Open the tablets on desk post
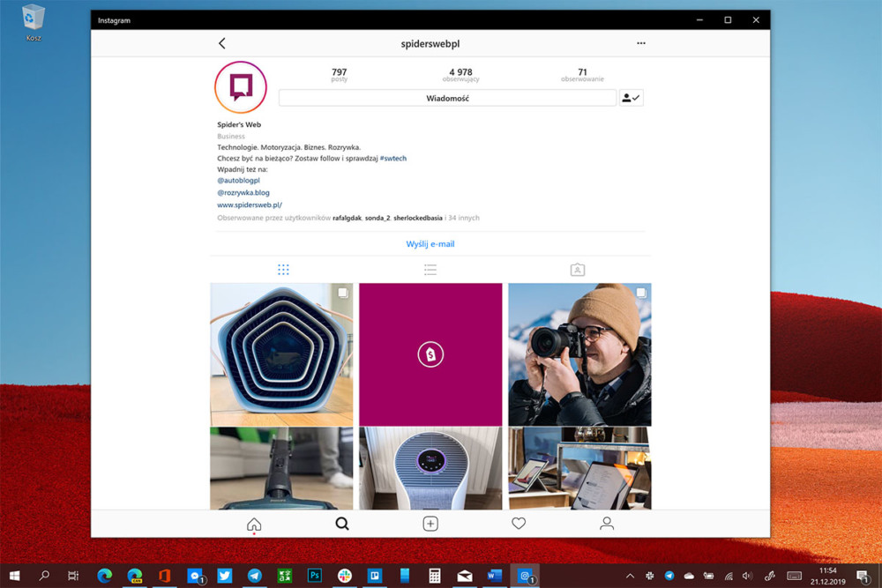 point(579,468)
